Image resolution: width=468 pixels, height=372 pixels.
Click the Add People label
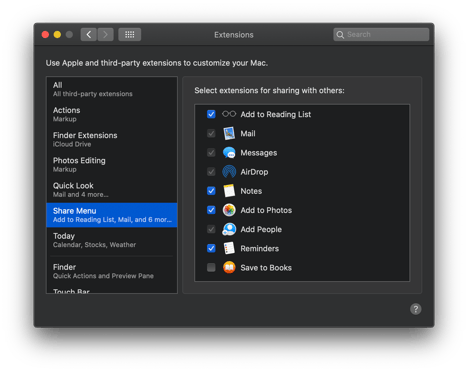261,229
